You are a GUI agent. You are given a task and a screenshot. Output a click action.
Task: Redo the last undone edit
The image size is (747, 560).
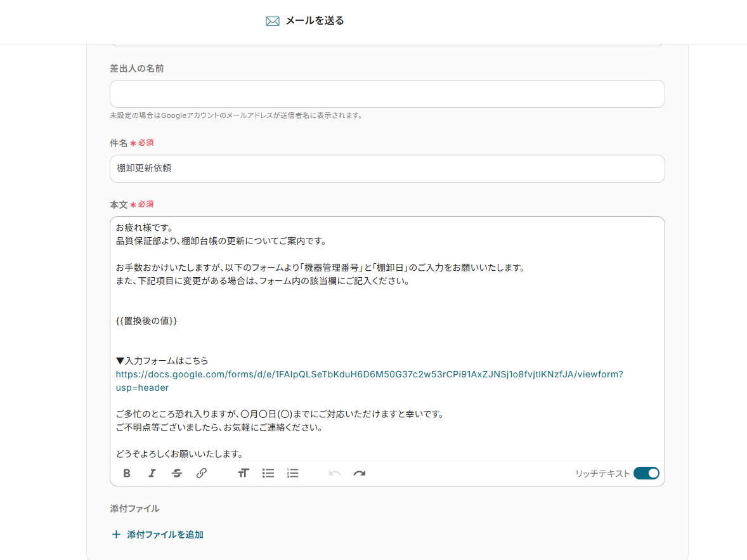360,473
